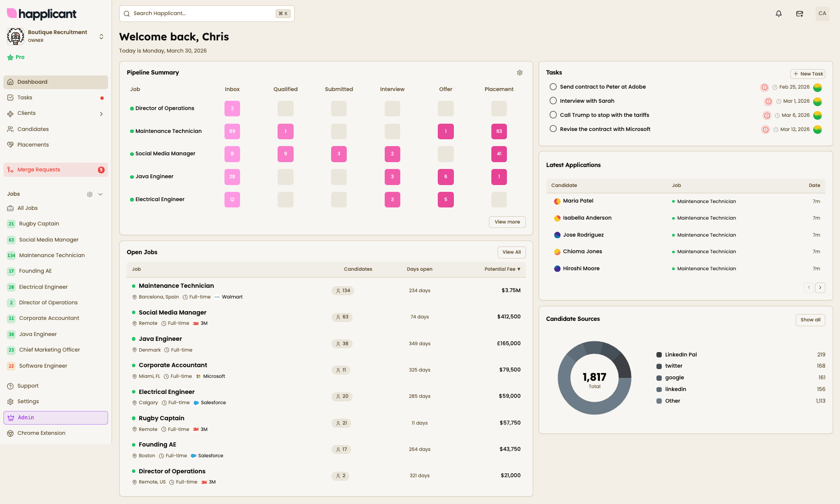Click Hiroshi Moore's avatar icon
This screenshot has width=840, height=504.
coord(557,268)
